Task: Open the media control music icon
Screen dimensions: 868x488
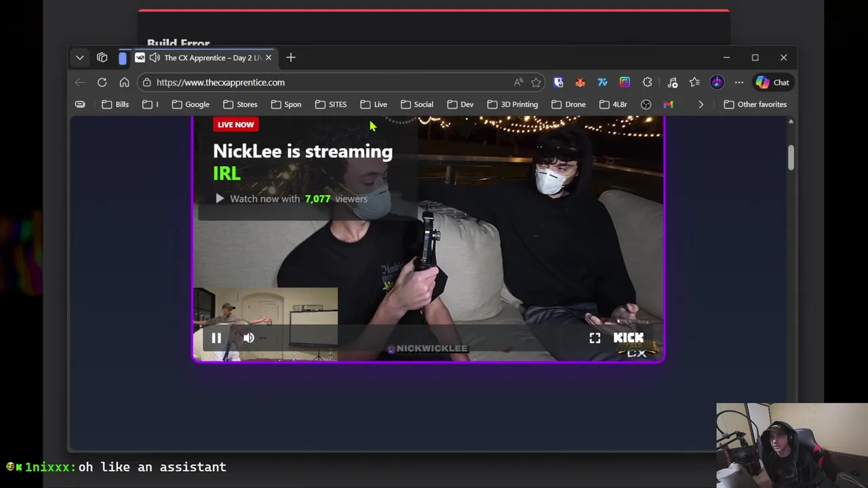Action: [x=673, y=83]
